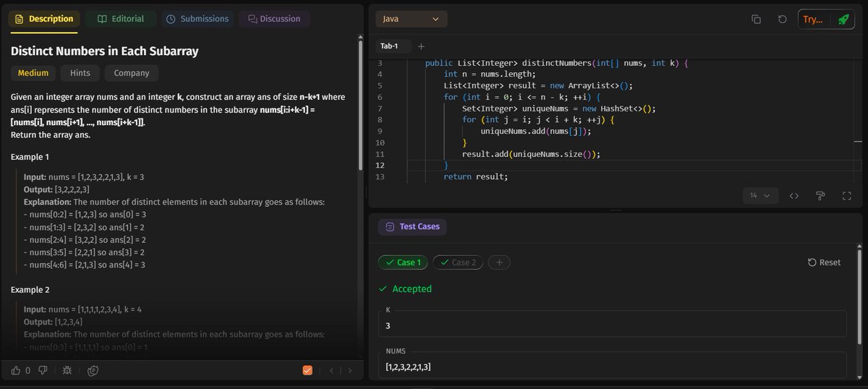The image size is (868, 389).
Task: Reset the test cases
Action: click(x=824, y=262)
